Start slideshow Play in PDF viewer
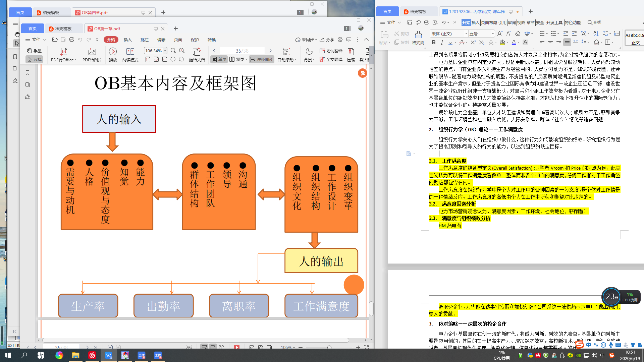Screen dimensions: 644x362 pos(113,55)
